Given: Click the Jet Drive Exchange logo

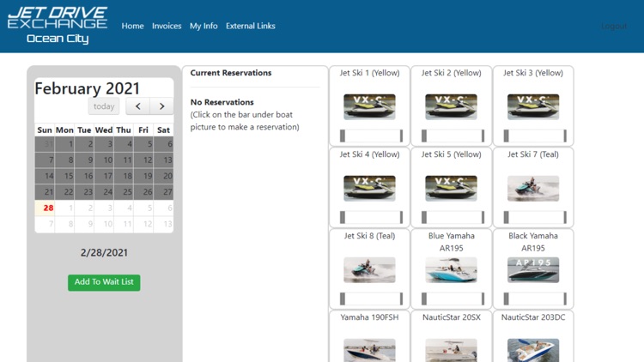Looking at the screenshot, I should pyautogui.click(x=58, y=26).
